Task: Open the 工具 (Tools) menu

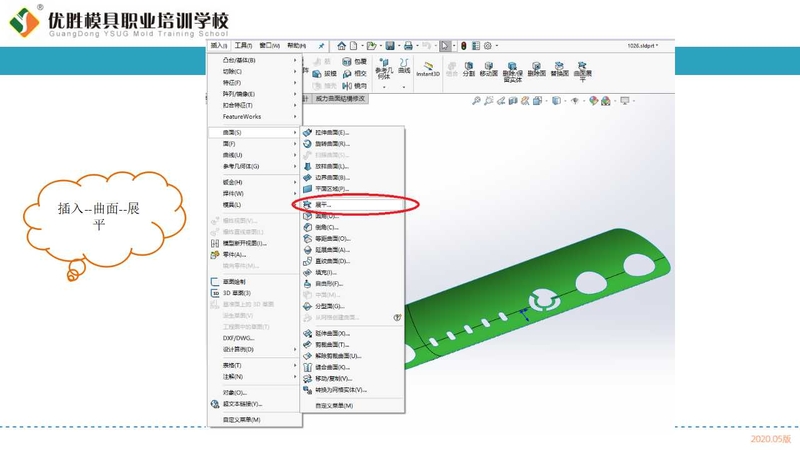Action: pyautogui.click(x=243, y=46)
